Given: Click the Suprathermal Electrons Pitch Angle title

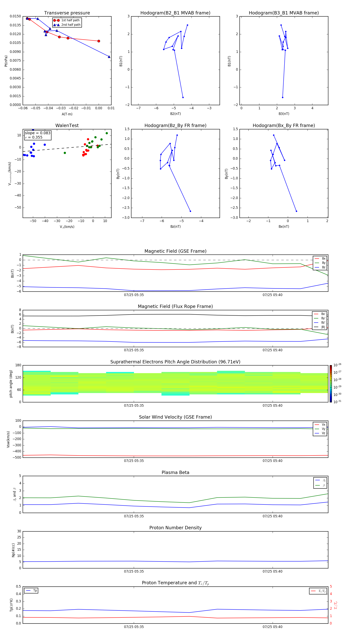Looking at the screenshot, I should pos(175,362).
